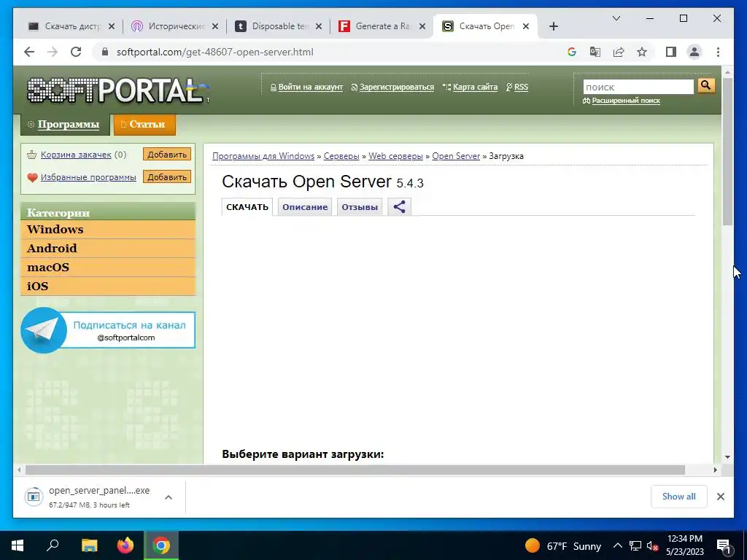Open the RSS link
The width and height of the screenshot is (747, 560).
pos(521,87)
